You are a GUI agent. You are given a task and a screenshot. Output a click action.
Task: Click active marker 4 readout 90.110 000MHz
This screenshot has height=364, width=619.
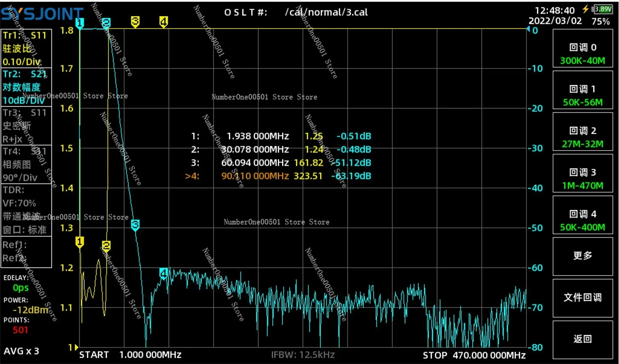pos(255,176)
